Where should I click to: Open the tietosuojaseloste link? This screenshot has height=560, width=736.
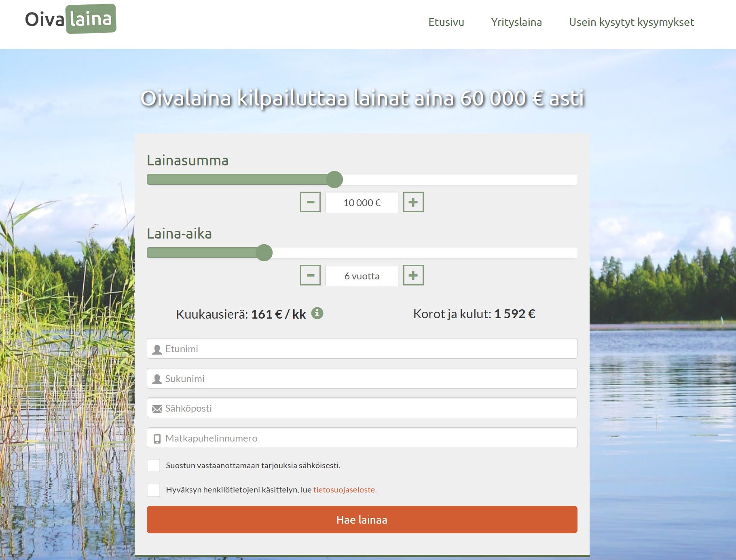tap(344, 490)
